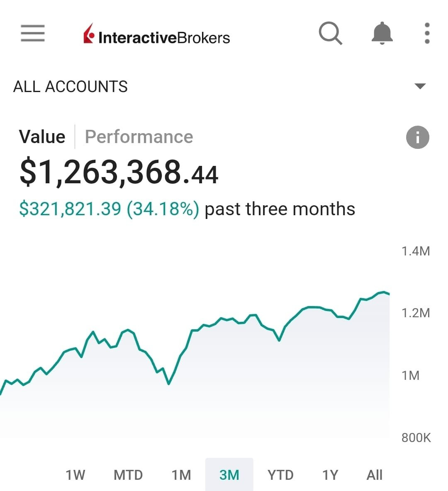Open the three-dot overflow menu
Screen dimensions: 448x491
(427, 33)
